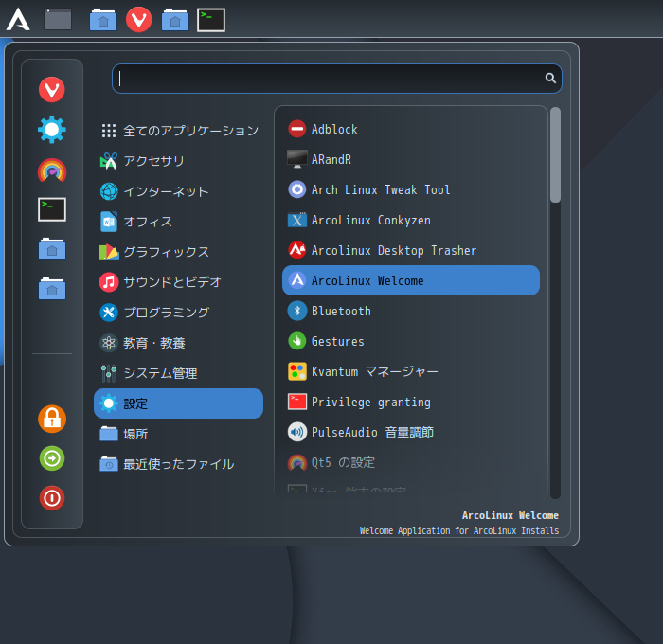The height and width of the screenshot is (644, 663).
Task: Open 場所 places category
Action: point(178,434)
